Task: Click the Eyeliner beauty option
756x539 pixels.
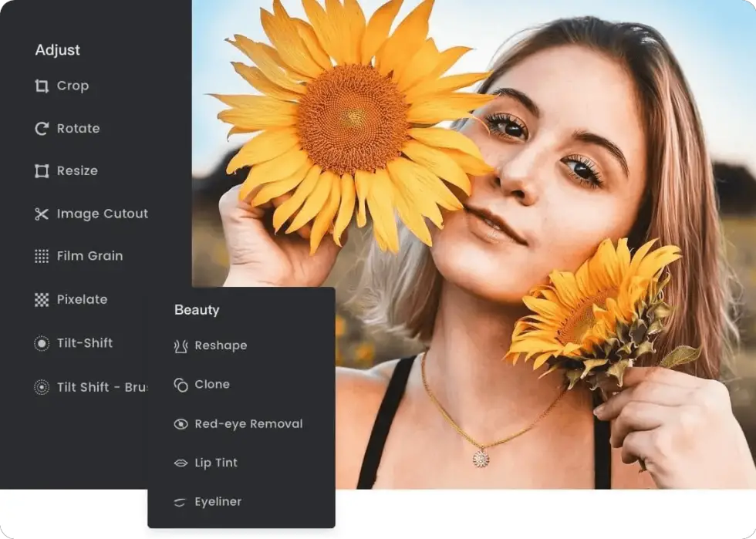Action: [x=218, y=502]
